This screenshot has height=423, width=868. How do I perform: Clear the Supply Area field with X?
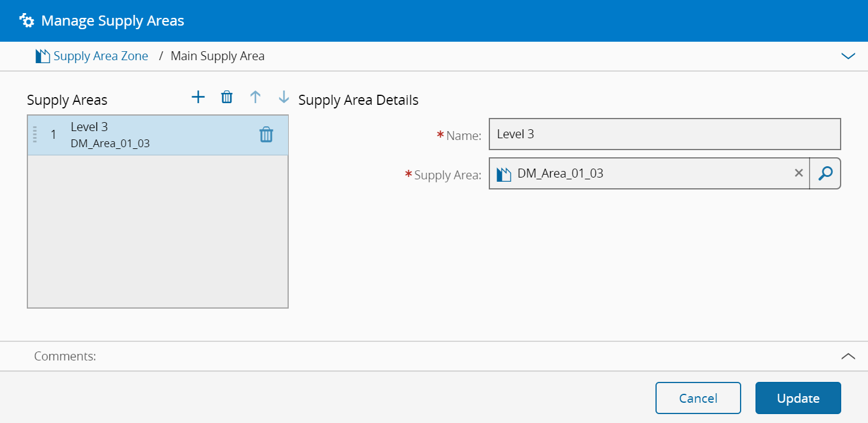pos(799,173)
